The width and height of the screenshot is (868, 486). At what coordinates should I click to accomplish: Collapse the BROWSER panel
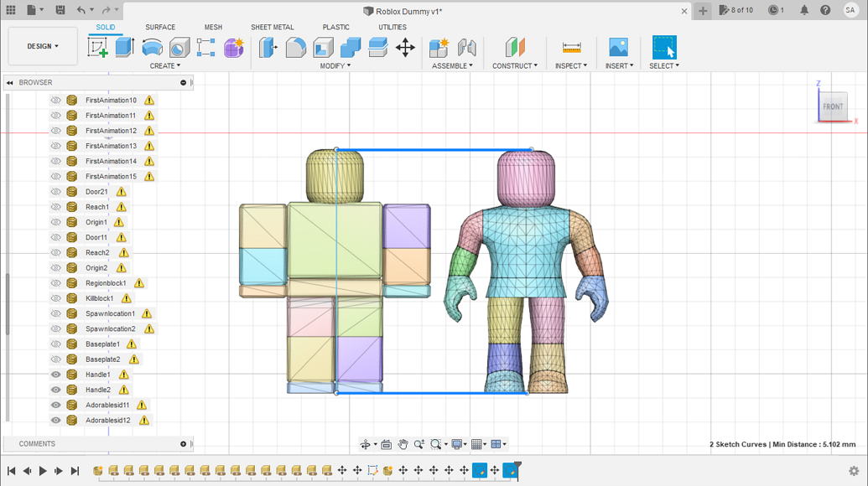[x=9, y=82]
